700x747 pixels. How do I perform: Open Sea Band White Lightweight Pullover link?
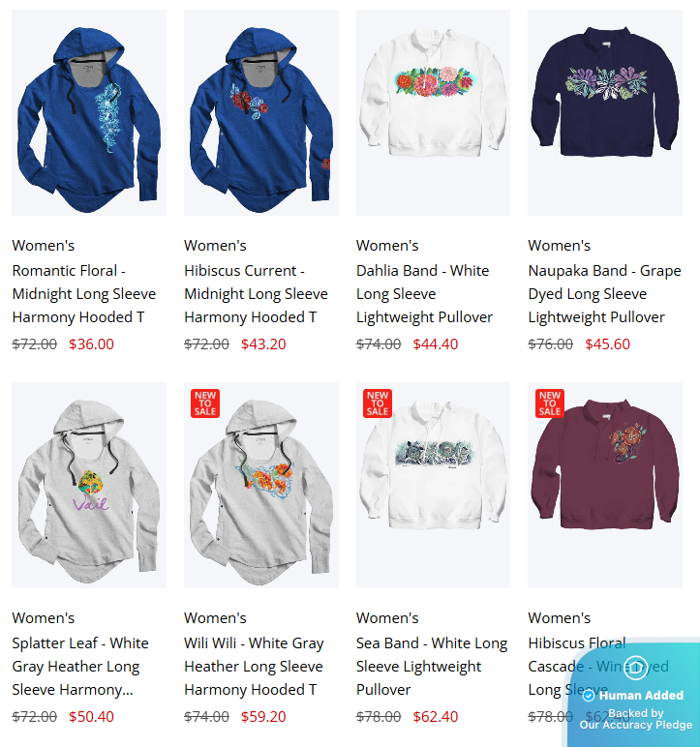[x=432, y=666]
